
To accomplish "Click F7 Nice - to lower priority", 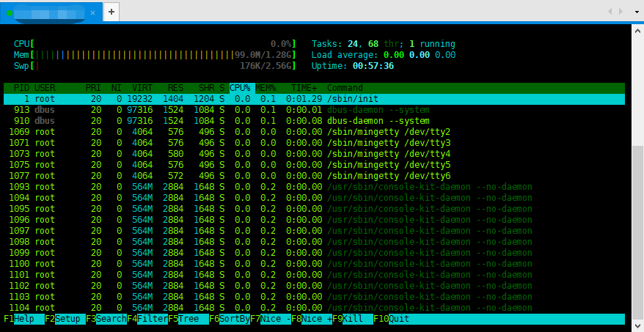I will (271, 319).
